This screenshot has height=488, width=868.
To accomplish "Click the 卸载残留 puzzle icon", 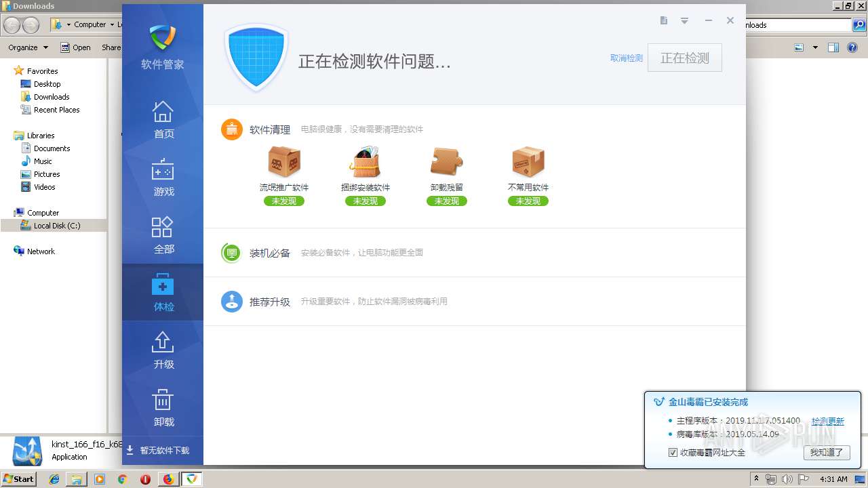I will click(447, 163).
